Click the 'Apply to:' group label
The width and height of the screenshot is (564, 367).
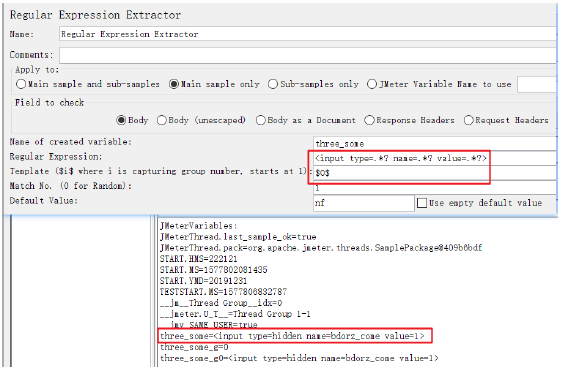[x=37, y=69]
